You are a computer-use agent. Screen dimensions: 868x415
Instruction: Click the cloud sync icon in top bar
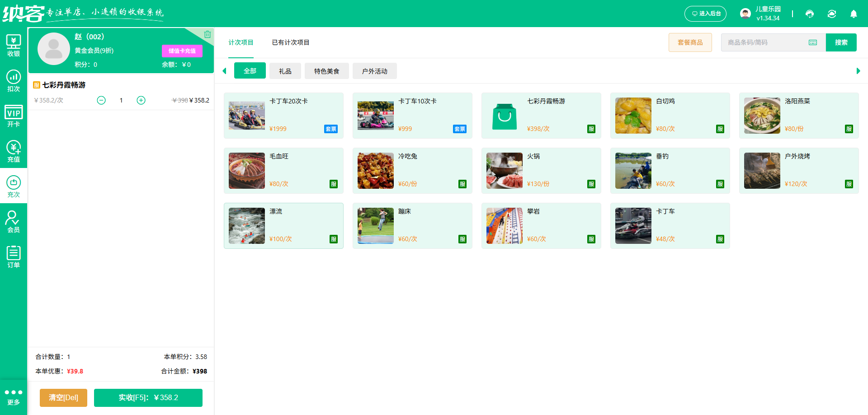(x=832, y=14)
